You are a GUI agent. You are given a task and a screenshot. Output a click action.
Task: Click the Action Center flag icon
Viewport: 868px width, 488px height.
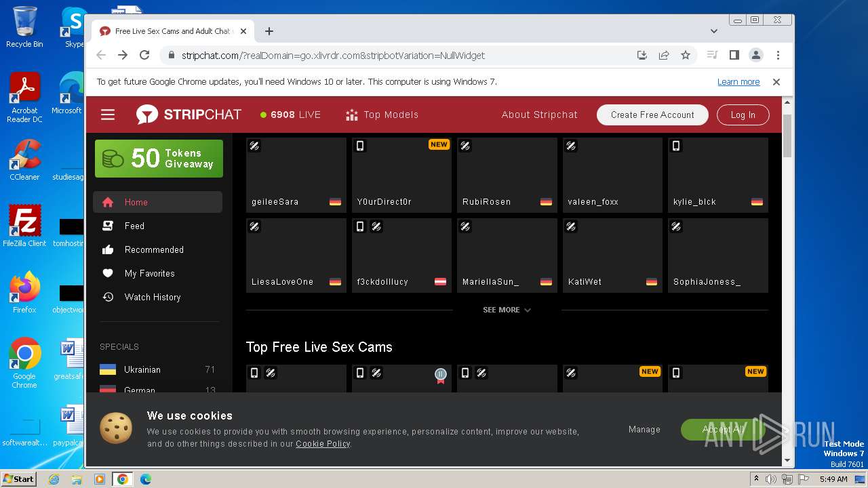click(x=803, y=479)
